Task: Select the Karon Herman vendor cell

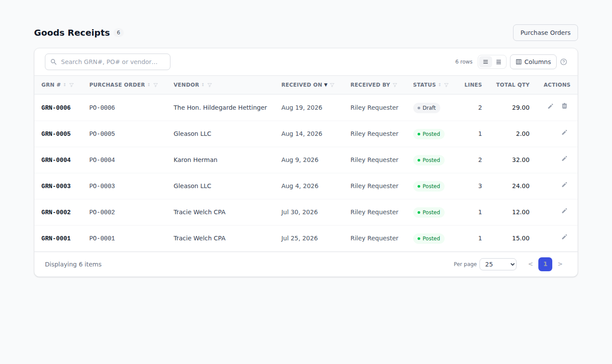Action: [195, 160]
